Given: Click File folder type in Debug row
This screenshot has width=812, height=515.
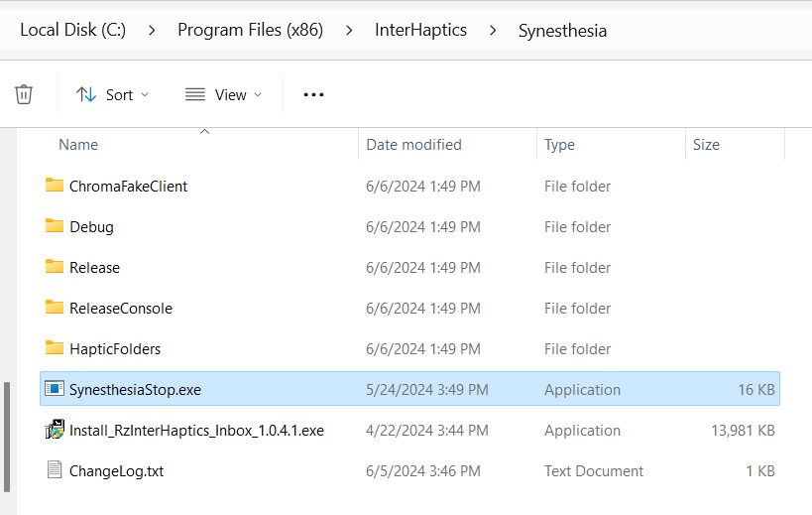Looking at the screenshot, I should coord(577,227).
